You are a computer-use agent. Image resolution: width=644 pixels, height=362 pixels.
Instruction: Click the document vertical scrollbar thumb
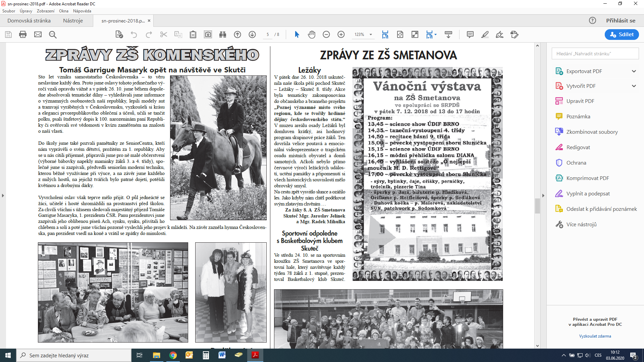click(x=537, y=206)
